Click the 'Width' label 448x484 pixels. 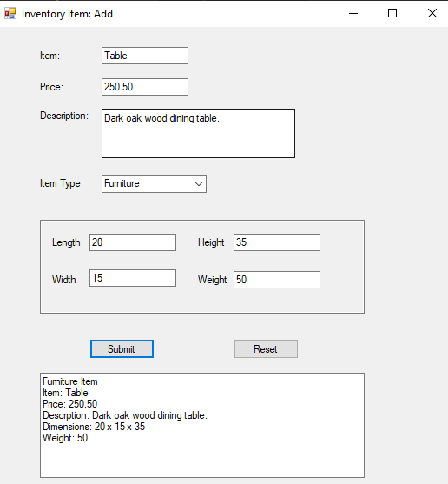click(64, 280)
